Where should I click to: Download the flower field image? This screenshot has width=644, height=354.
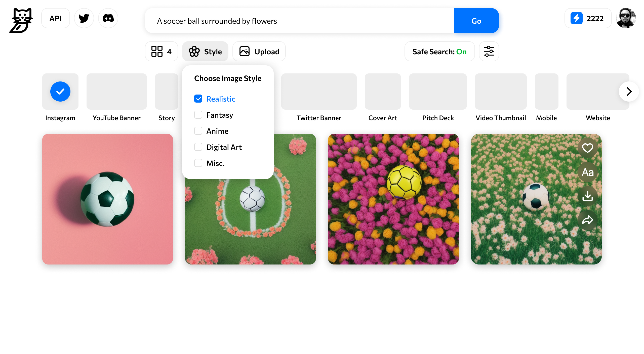(587, 196)
